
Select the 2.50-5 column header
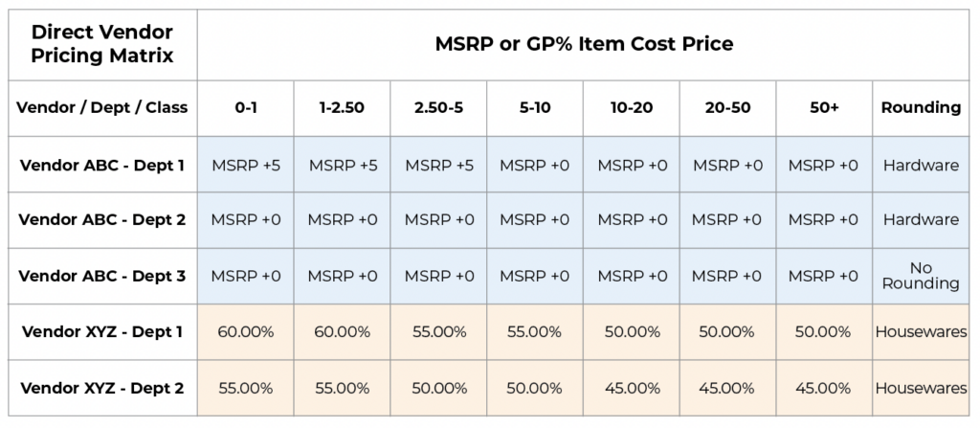coord(438,108)
